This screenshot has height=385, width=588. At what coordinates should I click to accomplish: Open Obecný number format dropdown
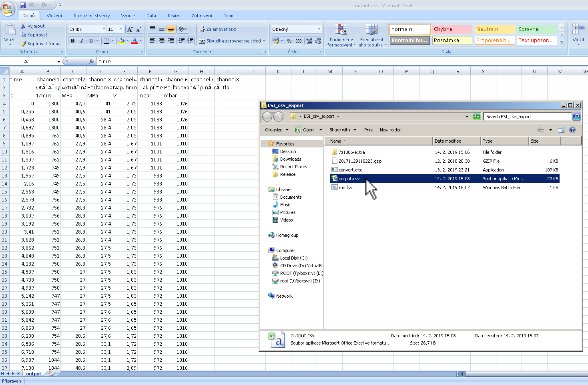click(x=319, y=29)
